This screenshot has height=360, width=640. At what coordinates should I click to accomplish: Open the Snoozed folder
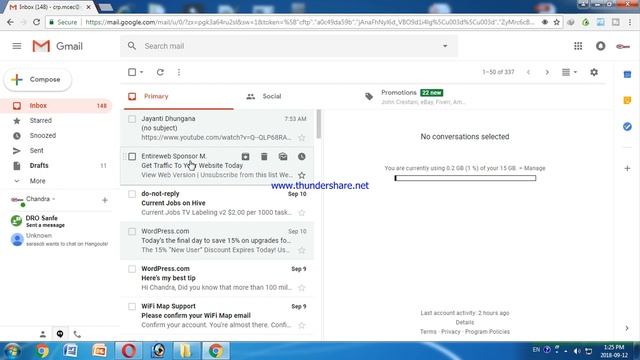[x=56, y=136]
